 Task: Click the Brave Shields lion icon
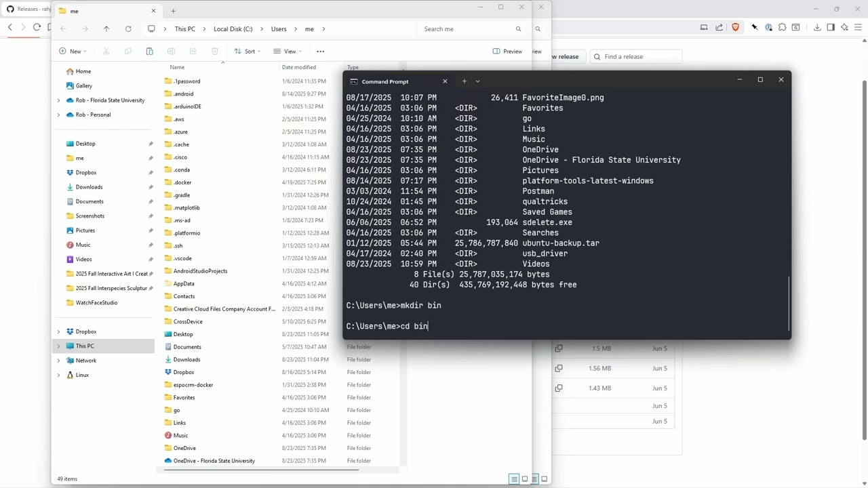click(x=735, y=27)
